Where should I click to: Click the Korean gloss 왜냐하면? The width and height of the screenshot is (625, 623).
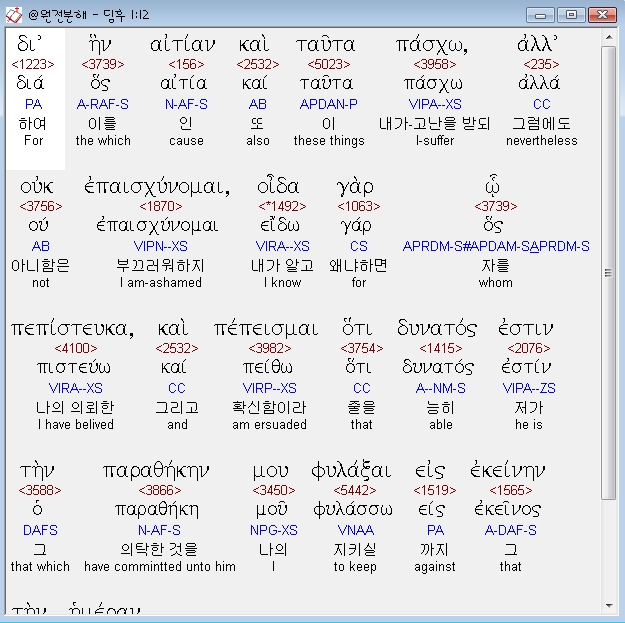[358, 265]
